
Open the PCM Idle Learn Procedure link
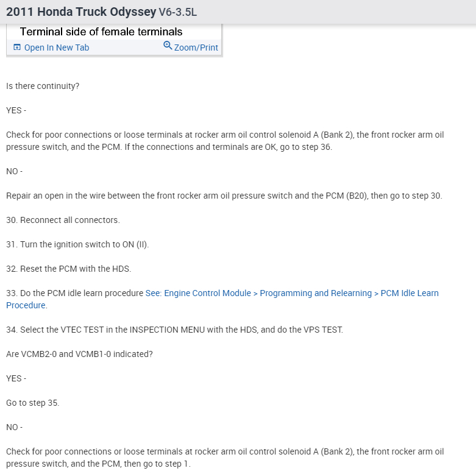(291, 293)
